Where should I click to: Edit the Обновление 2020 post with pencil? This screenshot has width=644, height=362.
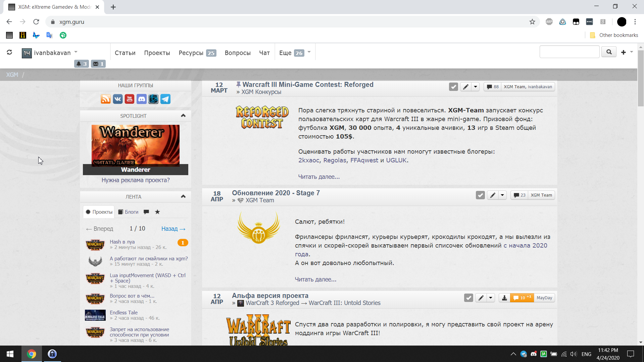point(493,195)
